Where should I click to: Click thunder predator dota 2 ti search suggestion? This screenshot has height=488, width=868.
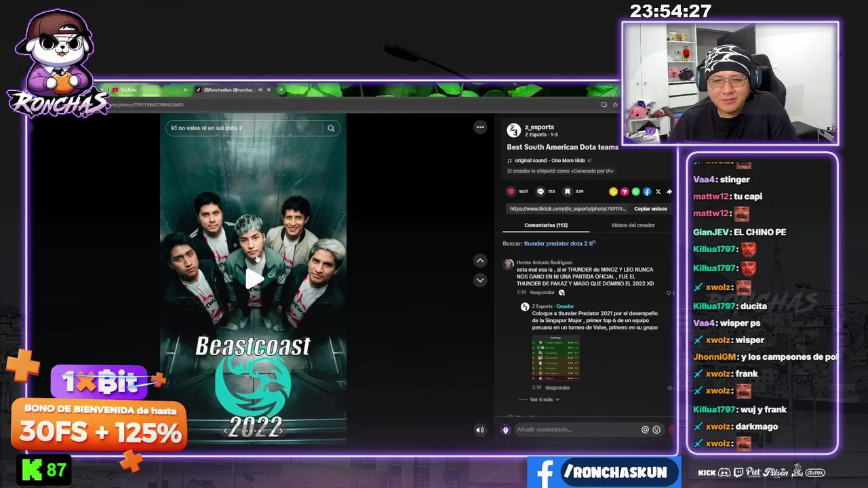tap(559, 243)
